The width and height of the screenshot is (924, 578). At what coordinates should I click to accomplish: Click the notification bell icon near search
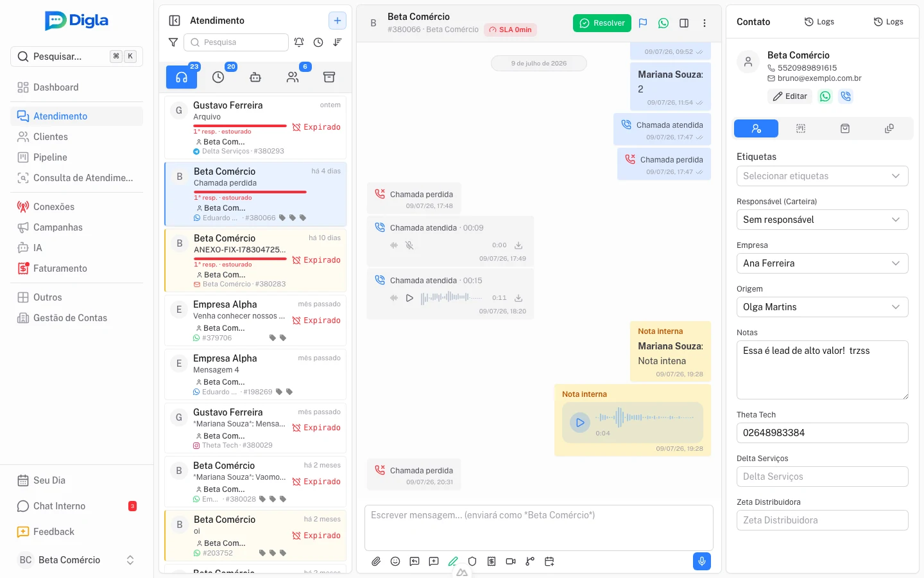[x=299, y=42]
